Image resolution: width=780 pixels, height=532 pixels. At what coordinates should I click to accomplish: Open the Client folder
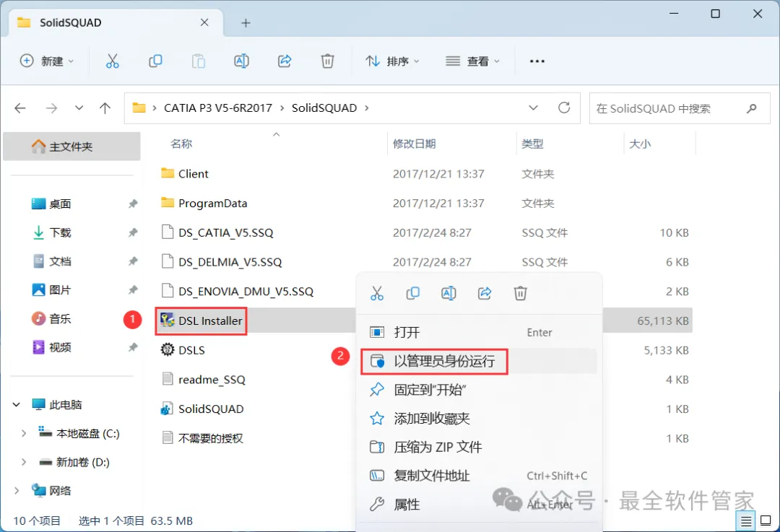click(x=185, y=173)
